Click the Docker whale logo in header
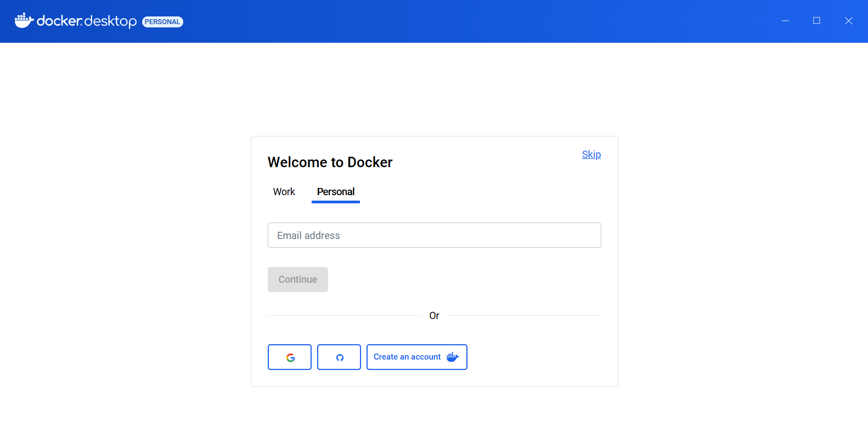 click(24, 21)
